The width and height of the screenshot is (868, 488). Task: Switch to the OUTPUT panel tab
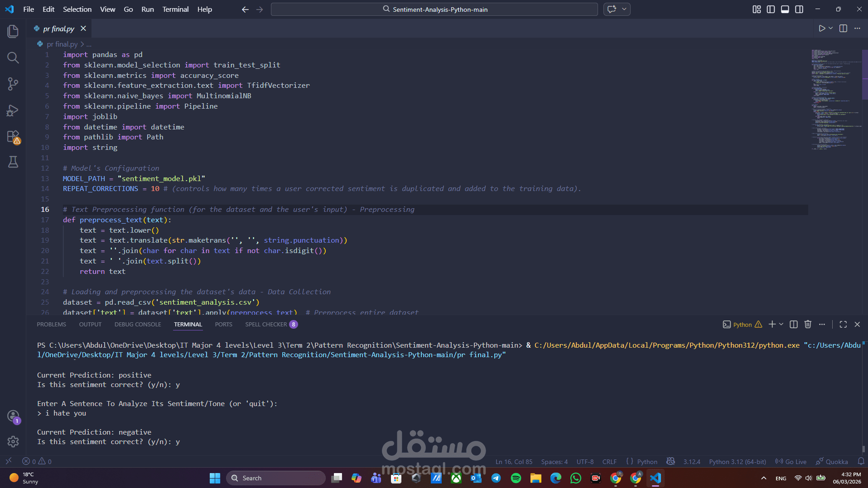90,324
